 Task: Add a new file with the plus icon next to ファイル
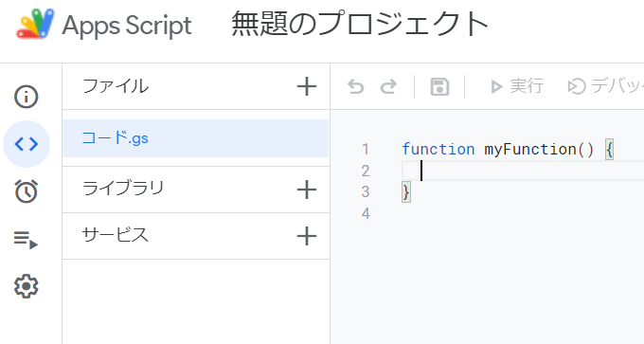tap(307, 87)
